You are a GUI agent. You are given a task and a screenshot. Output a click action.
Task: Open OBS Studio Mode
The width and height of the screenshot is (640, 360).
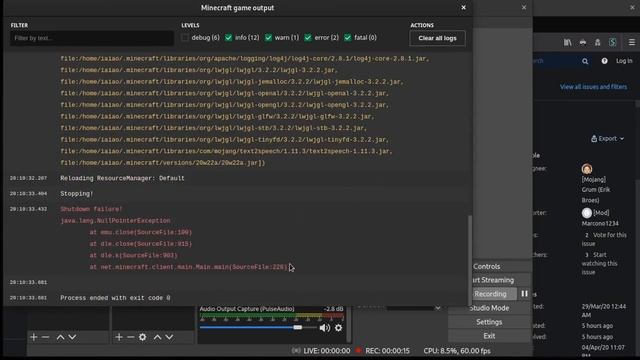[489, 308]
